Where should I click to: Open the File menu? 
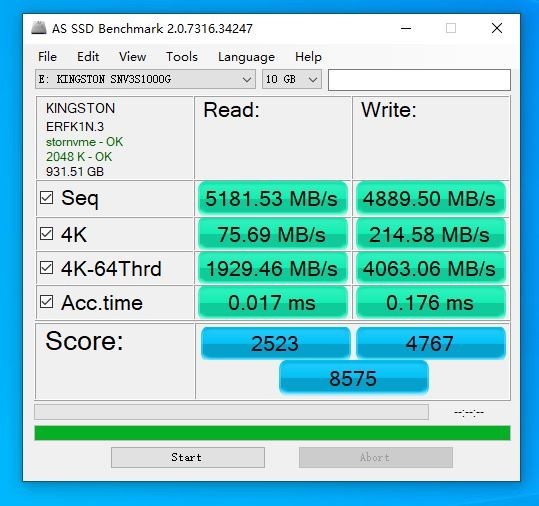click(47, 57)
